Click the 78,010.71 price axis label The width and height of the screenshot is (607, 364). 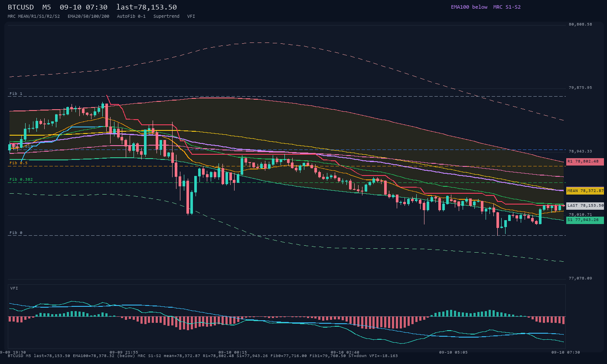(x=580, y=214)
